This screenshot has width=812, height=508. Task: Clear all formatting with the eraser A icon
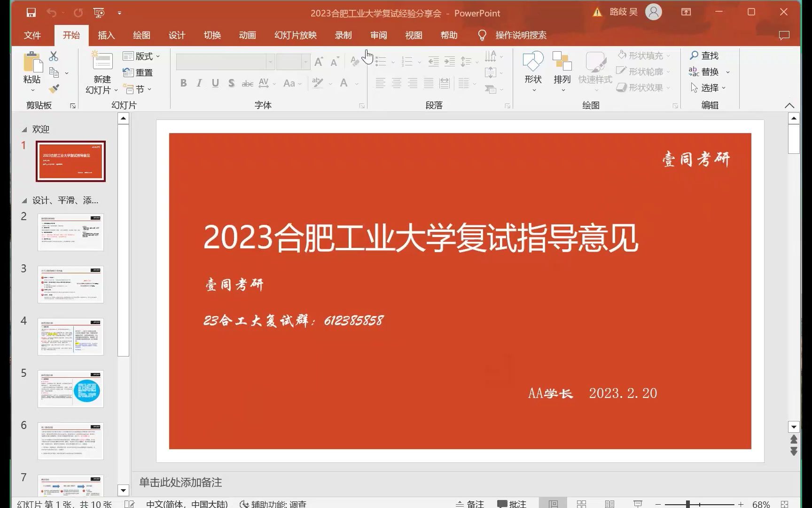point(355,62)
